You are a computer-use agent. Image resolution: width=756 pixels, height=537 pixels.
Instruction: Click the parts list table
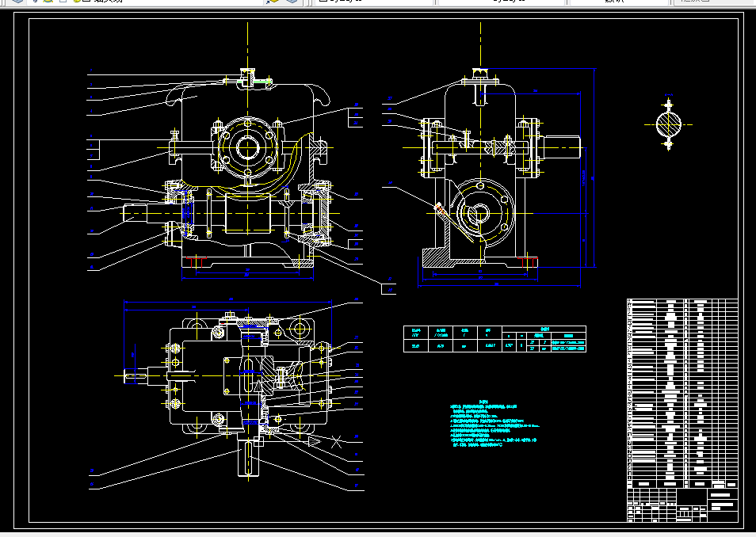[682, 394]
